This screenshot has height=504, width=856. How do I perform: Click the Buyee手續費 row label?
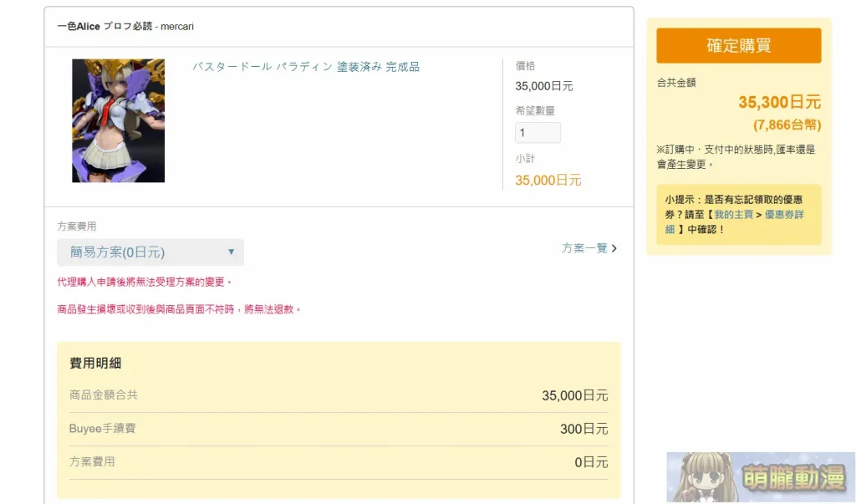click(x=103, y=429)
